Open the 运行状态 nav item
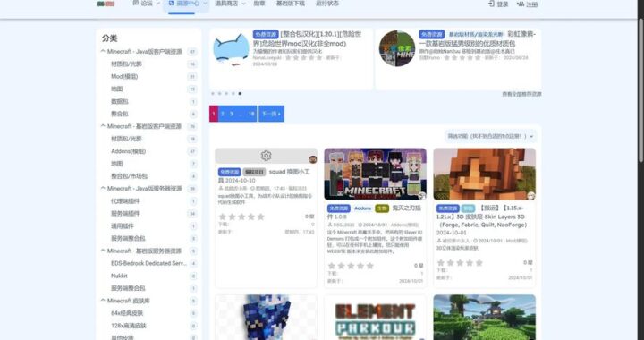Viewport: 644px width, 340px height. pos(327,4)
